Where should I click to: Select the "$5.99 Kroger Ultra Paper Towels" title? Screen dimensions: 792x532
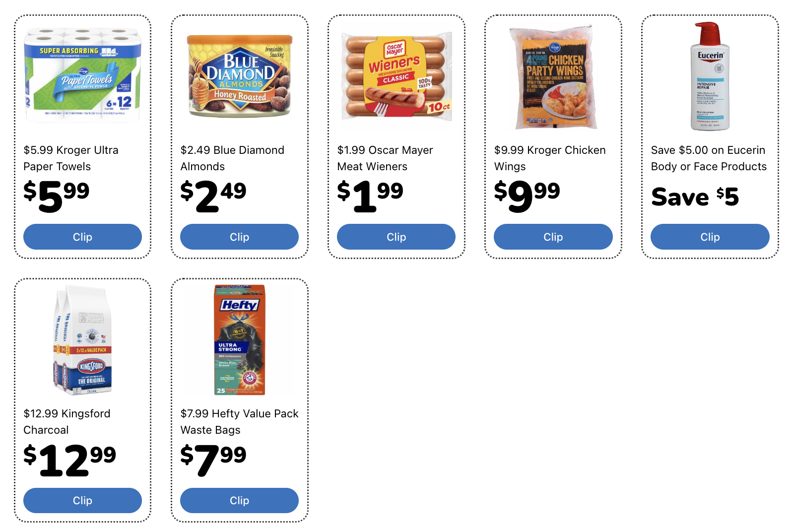coord(71,158)
